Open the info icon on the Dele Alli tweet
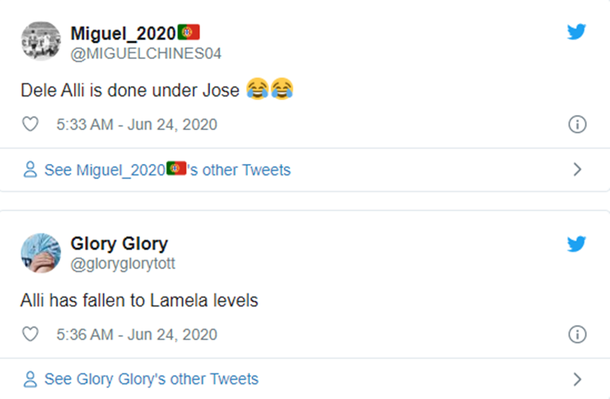This screenshot has width=610, height=399. (577, 124)
